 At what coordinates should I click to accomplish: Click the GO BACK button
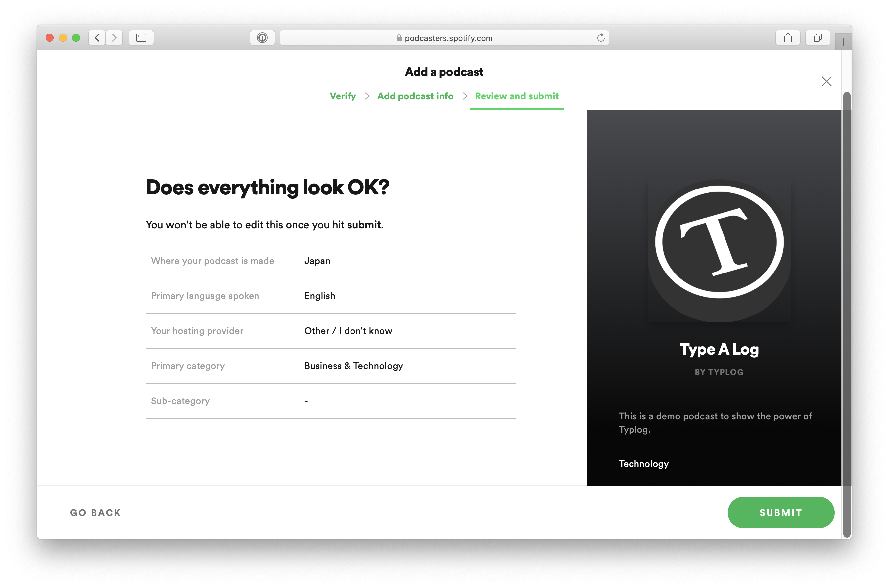tap(96, 513)
